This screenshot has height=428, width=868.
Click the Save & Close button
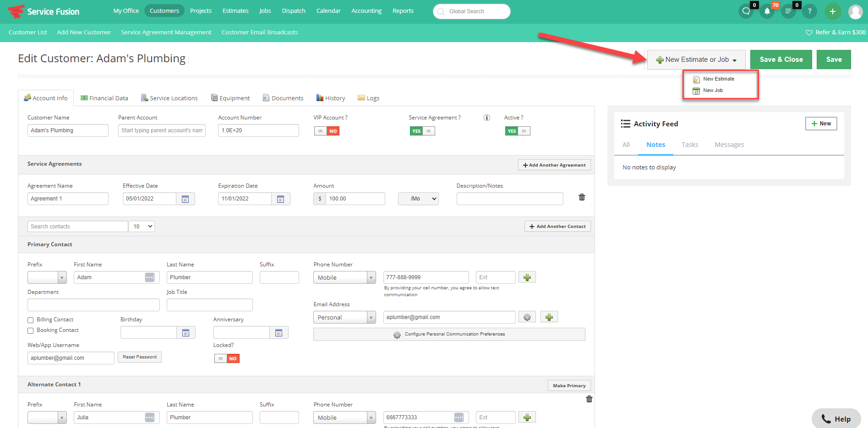point(781,60)
